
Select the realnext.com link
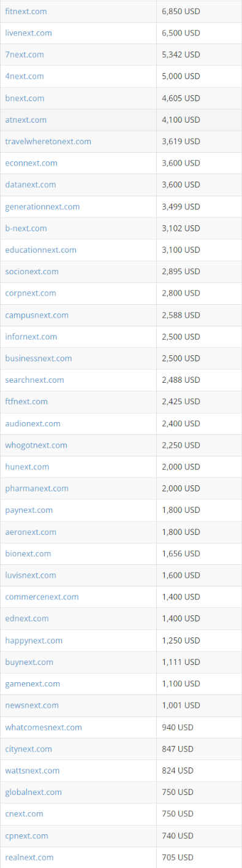29,857
